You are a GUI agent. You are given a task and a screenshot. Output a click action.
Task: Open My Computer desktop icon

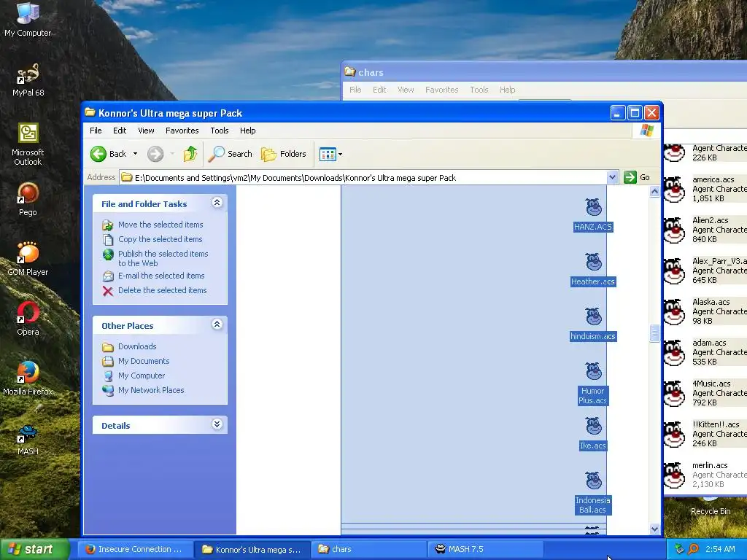28,19
